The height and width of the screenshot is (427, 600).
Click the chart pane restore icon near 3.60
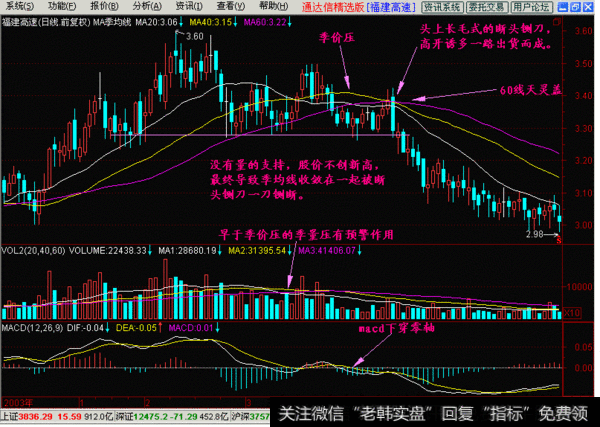click(558, 21)
